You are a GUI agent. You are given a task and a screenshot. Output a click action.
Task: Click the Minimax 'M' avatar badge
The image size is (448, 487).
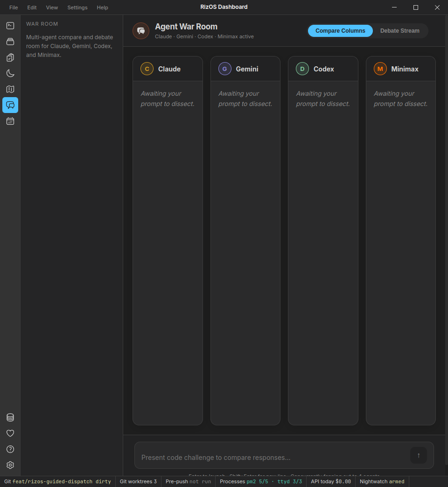pyautogui.click(x=380, y=69)
